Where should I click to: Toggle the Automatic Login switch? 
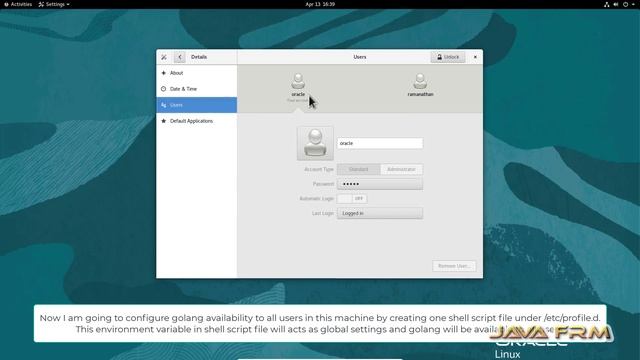click(x=351, y=198)
